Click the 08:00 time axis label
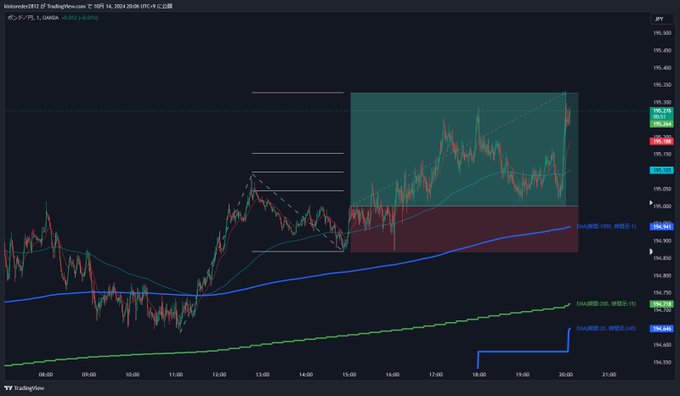This screenshot has width=680, height=396. click(46, 374)
